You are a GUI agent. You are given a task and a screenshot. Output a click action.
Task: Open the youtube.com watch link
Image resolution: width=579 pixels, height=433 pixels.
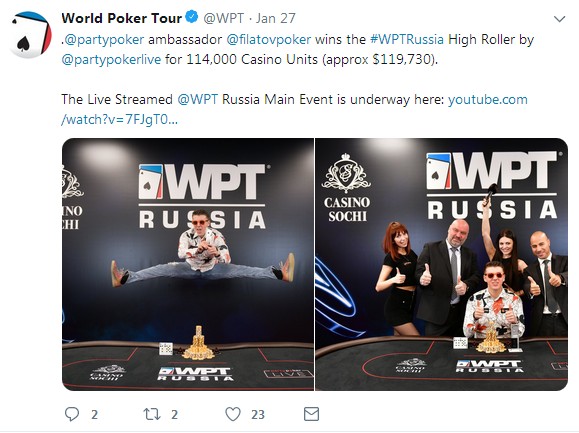pos(294,109)
